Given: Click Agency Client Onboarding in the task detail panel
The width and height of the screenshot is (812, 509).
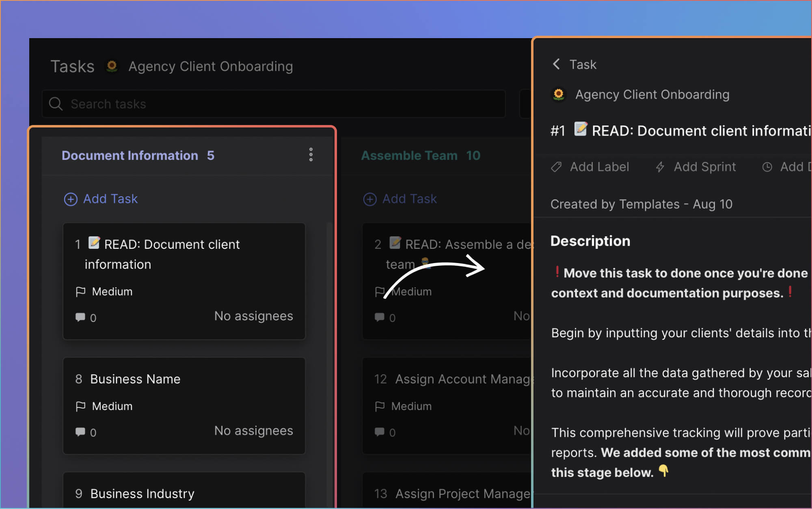Looking at the screenshot, I should point(652,94).
